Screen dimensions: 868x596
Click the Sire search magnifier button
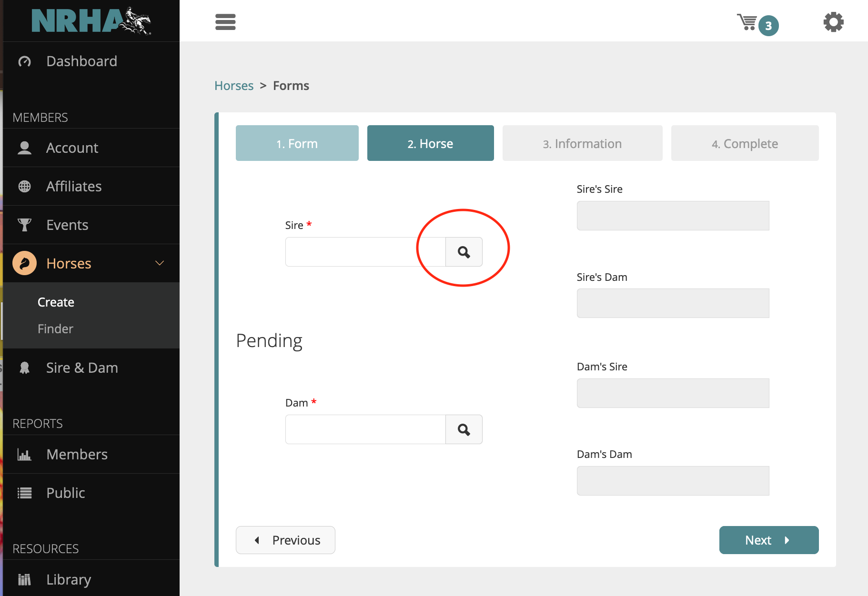(x=464, y=252)
